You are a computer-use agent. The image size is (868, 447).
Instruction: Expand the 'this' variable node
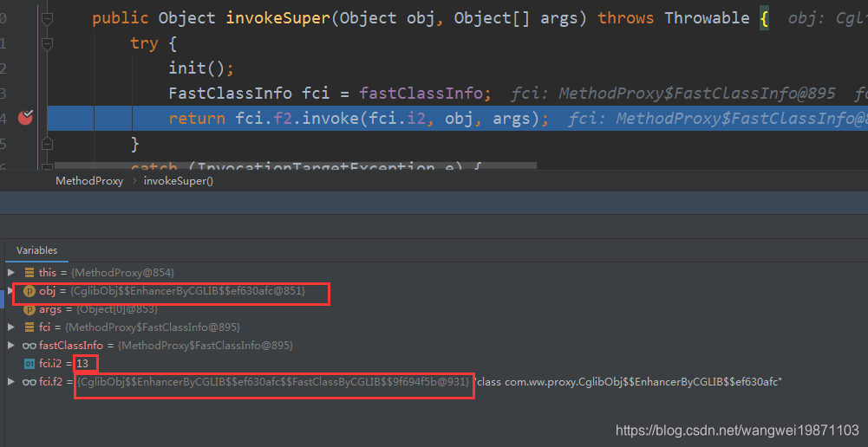pyautogui.click(x=11, y=272)
